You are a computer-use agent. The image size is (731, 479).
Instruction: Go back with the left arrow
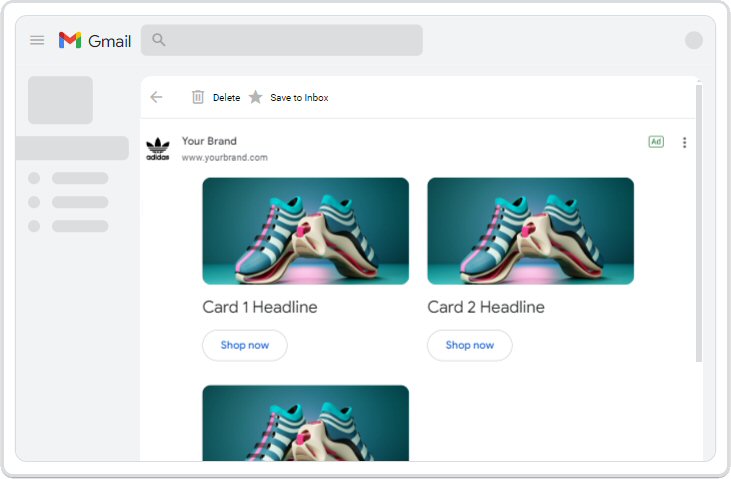[x=156, y=97]
